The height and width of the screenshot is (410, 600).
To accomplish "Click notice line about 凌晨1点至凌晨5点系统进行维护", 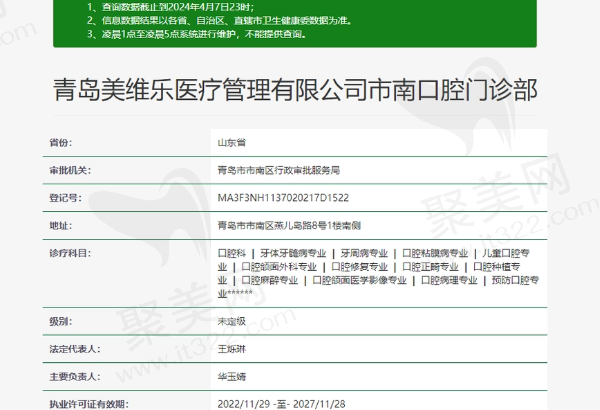I will tap(197, 34).
